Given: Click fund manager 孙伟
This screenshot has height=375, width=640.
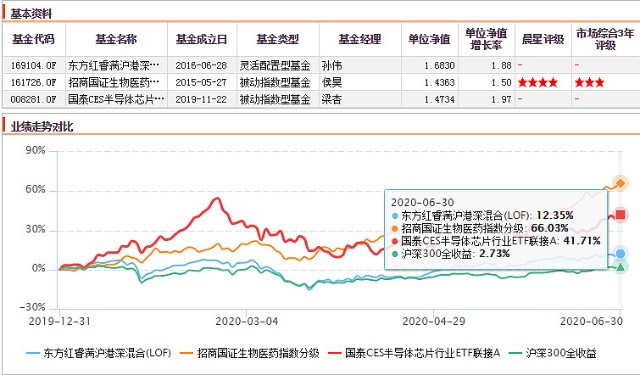Looking at the screenshot, I should 332,65.
